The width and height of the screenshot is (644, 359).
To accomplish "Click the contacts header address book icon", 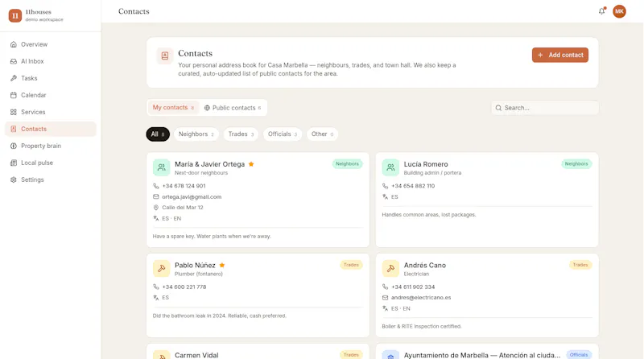I will [x=165, y=56].
